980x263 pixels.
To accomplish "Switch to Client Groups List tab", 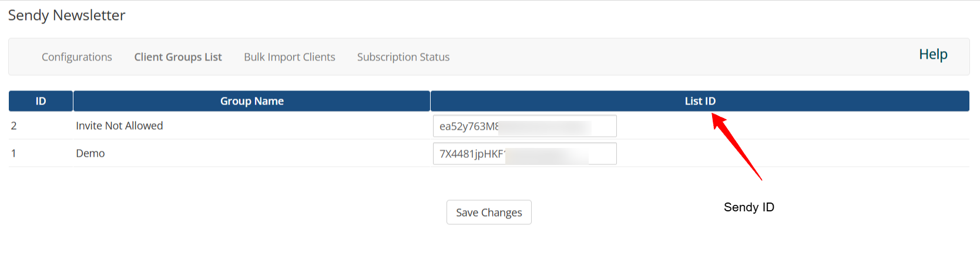I will [x=178, y=57].
